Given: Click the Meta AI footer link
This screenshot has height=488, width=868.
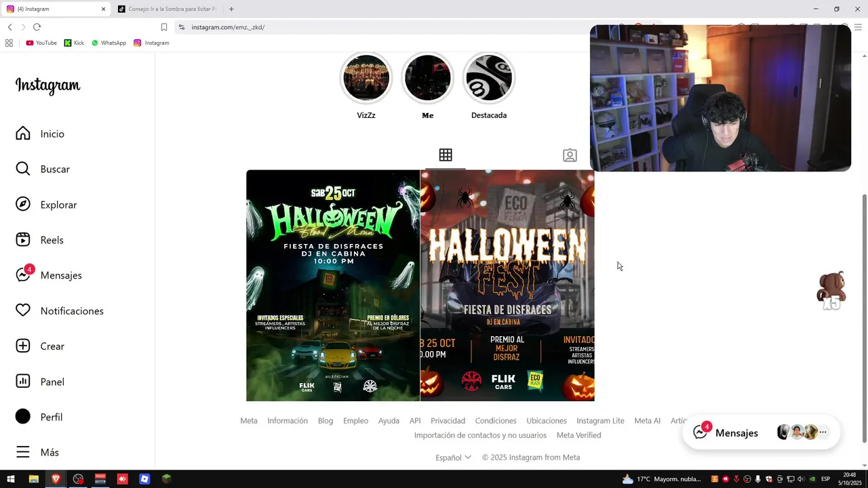Looking at the screenshot, I should tap(647, 421).
